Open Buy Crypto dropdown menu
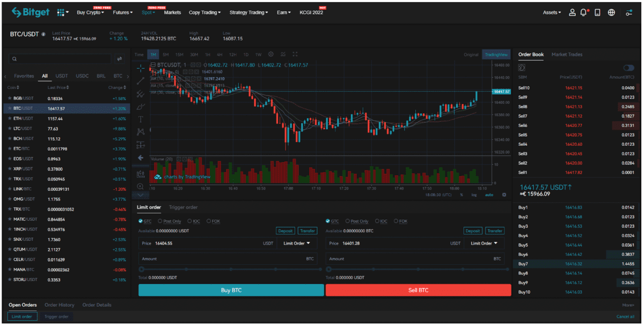The image size is (644, 327). pyautogui.click(x=91, y=12)
